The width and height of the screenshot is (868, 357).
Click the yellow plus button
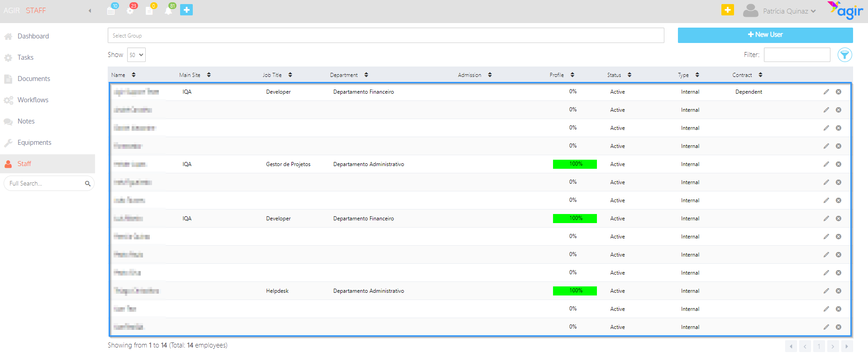click(x=728, y=10)
